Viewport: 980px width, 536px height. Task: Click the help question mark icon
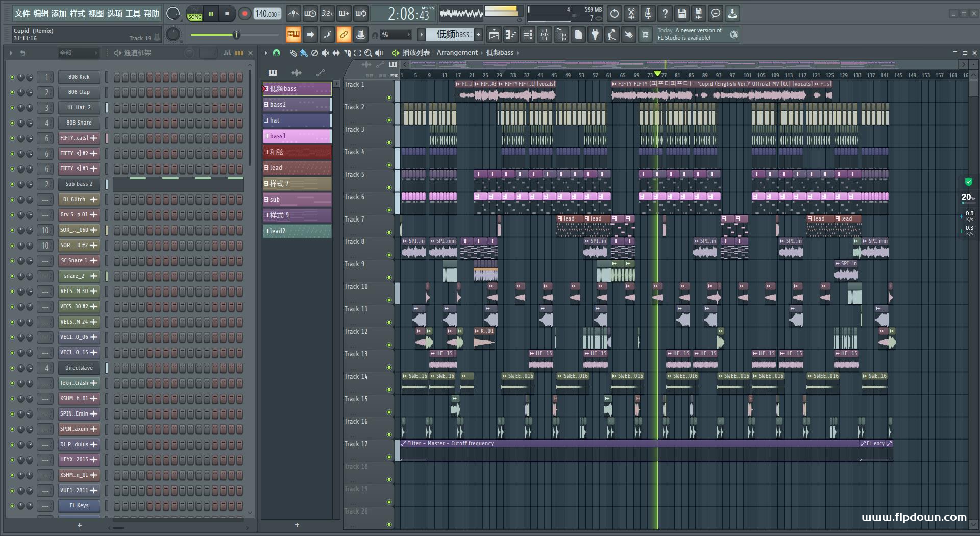coord(665,14)
